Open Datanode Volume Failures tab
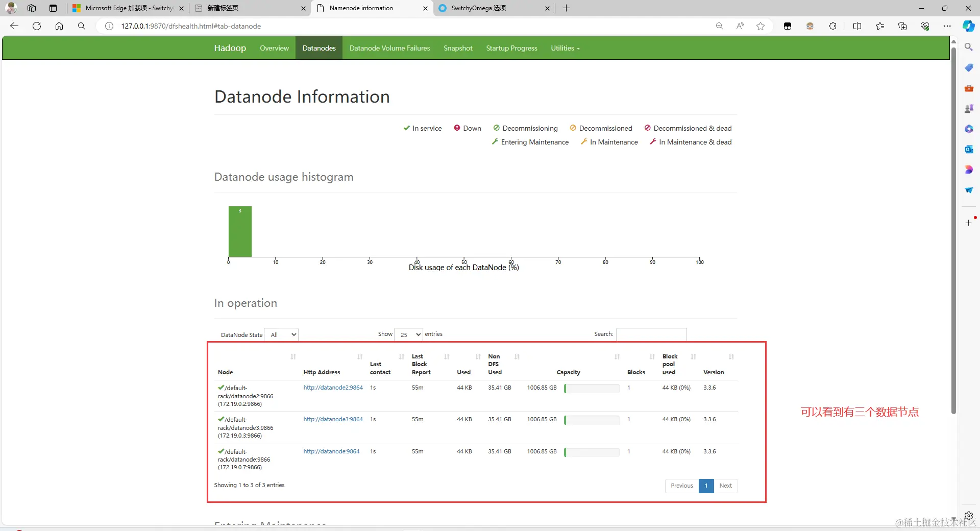This screenshot has height=531, width=980. (x=389, y=48)
